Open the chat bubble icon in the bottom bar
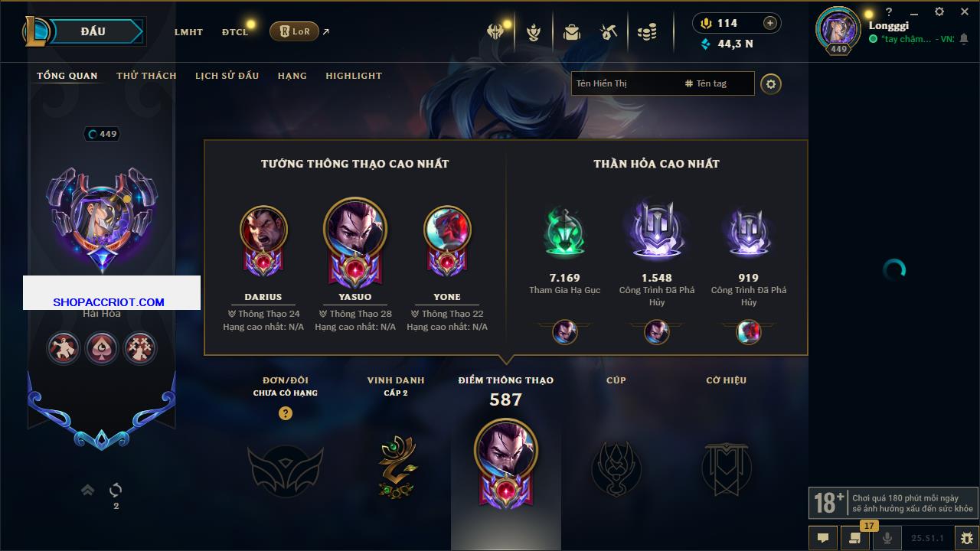Screen dimensions: 980x551 click(822, 538)
